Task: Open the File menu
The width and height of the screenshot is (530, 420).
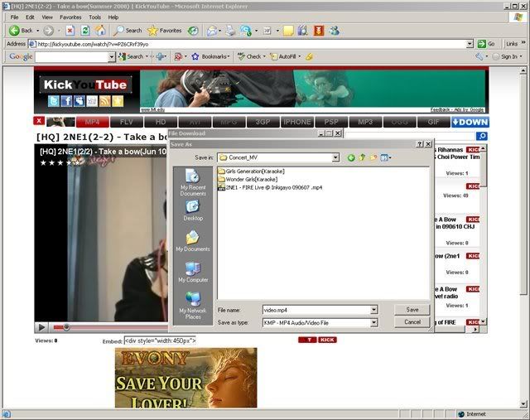Action: (14, 17)
